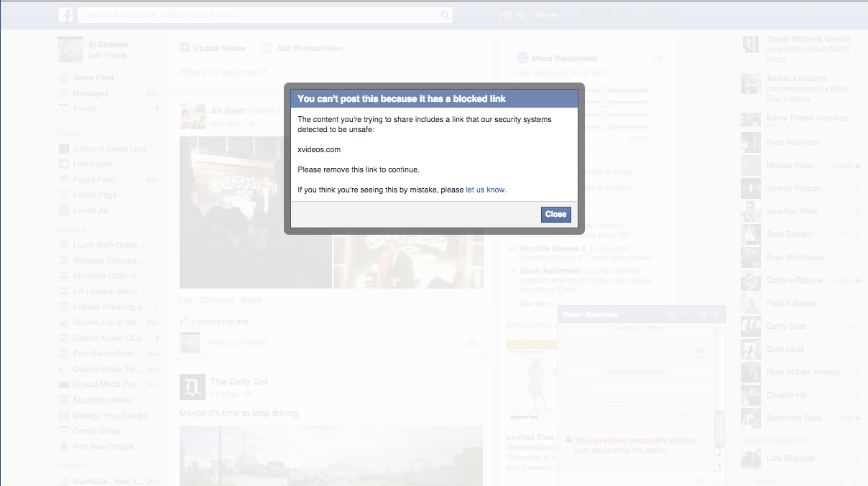Close the Peter Manheim chat window

[716, 314]
